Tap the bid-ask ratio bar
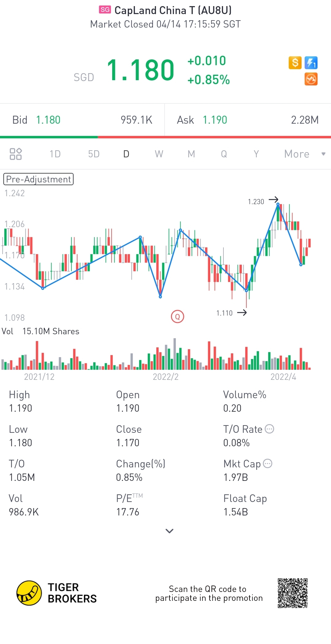This screenshot has height=644, width=331. tap(165, 137)
